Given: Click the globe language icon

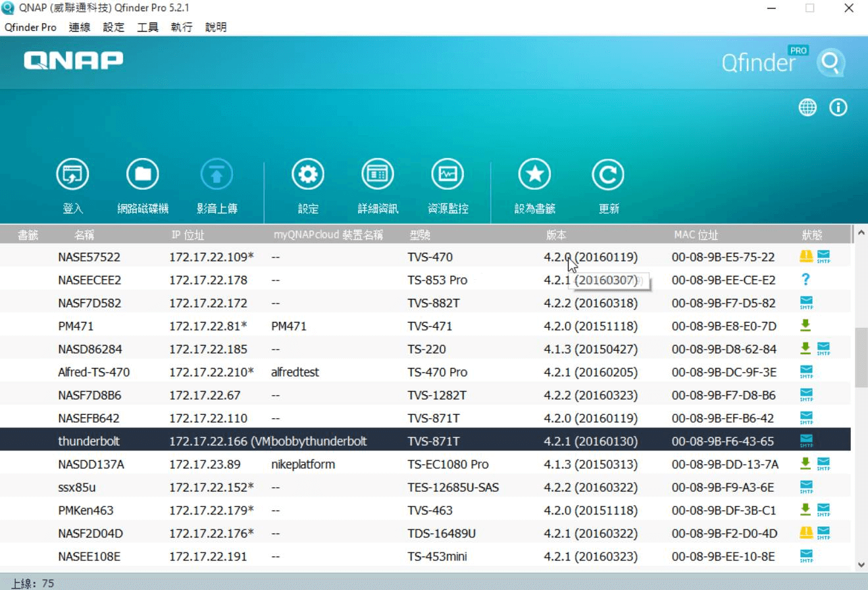Looking at the screenshot, I should pyautogui.click(x=807, y=108).
